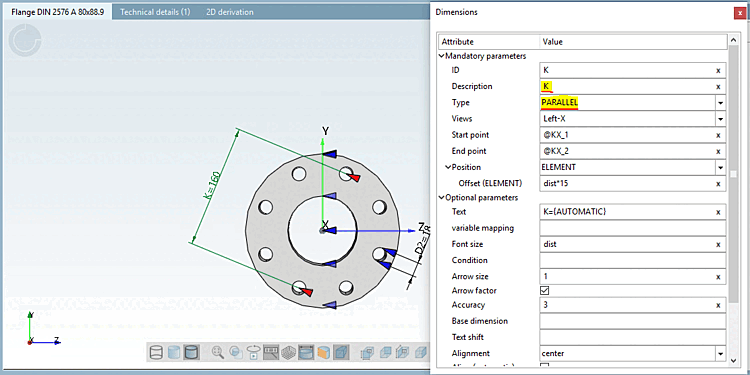Open the Views Left-X dropdown
This screenshot has height=375, width=750.
[x=720, y=119]
